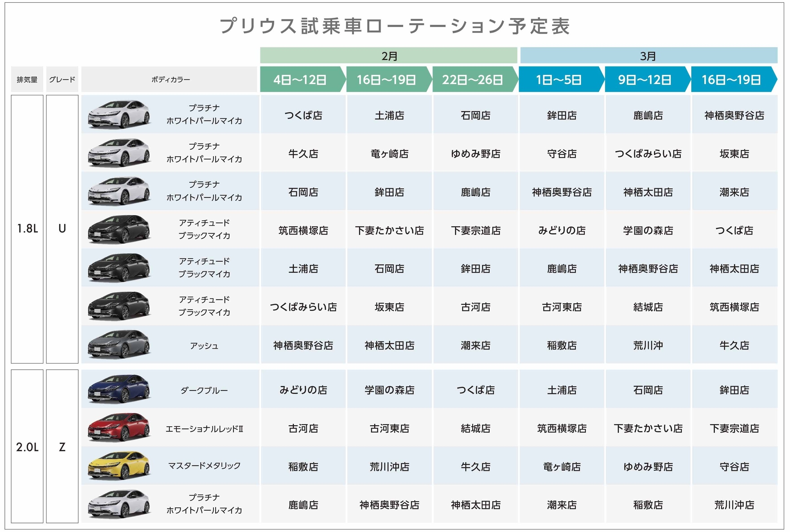Click the white Prius image in the 2.0L group
This screenshot has width=790, height=532.
point(119,504)
